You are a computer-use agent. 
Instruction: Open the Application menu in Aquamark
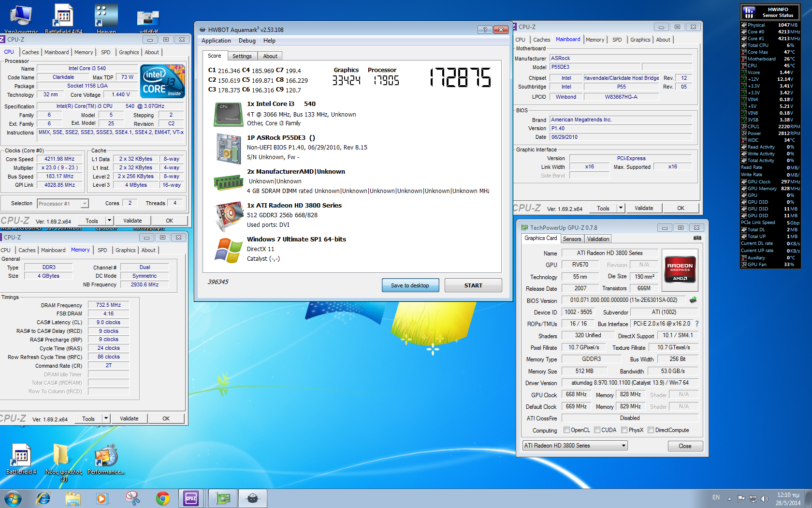[x=216, y=41]
